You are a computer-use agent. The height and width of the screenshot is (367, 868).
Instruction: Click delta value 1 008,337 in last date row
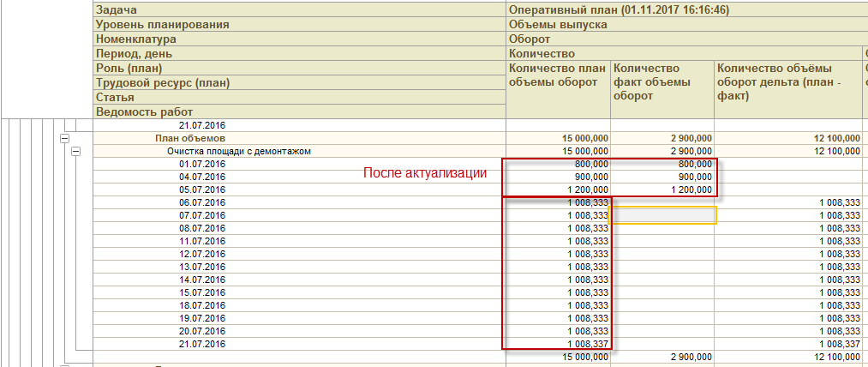coord(841,344)
